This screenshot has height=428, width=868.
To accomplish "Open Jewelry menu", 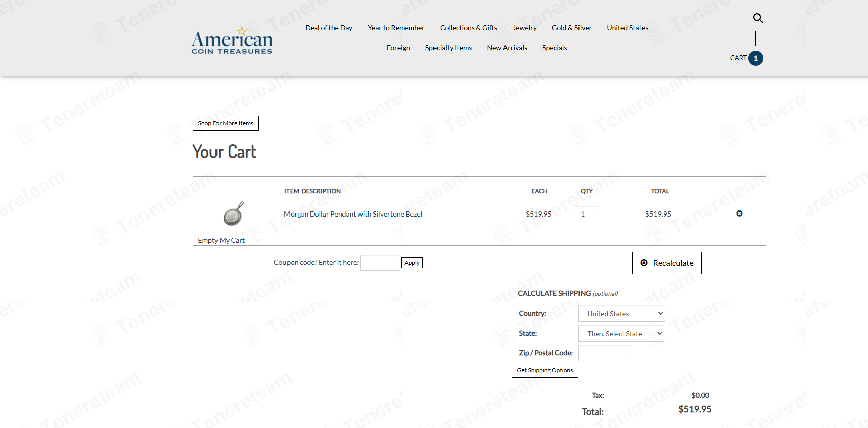I will (525, 28).
